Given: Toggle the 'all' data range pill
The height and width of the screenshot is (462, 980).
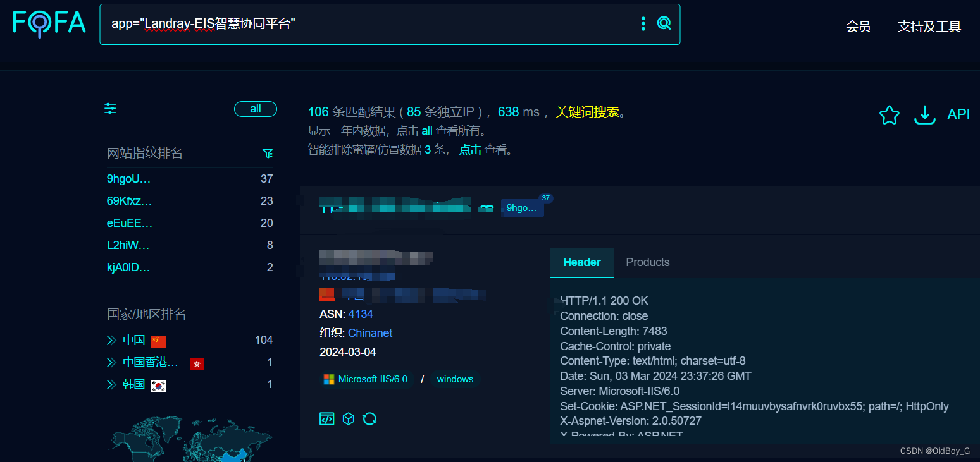Looking at the screenshot, I should point(256,109).
